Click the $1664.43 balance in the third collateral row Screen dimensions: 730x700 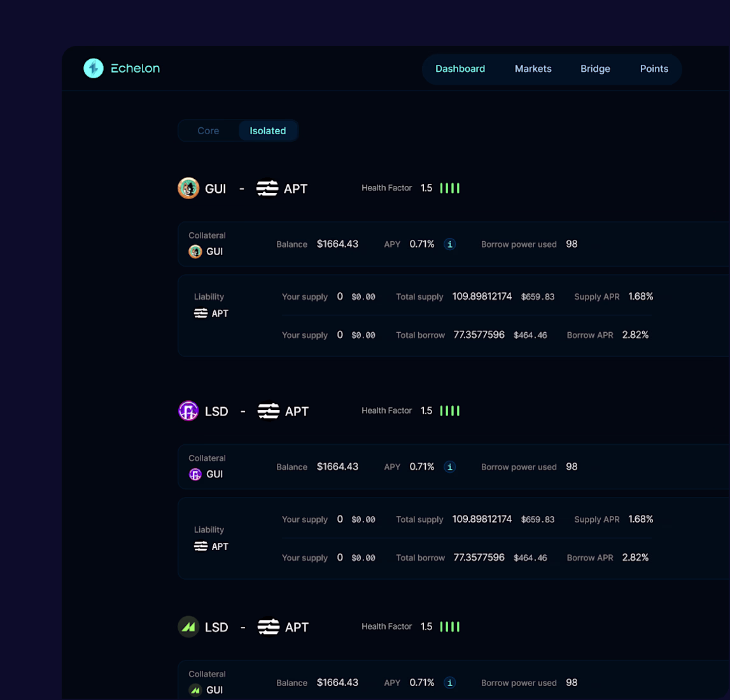[x=337, y=682]
